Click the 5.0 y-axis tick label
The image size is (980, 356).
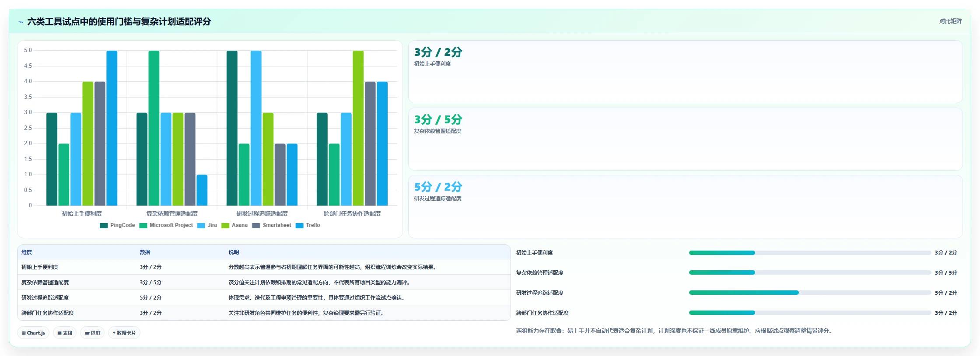28,50
